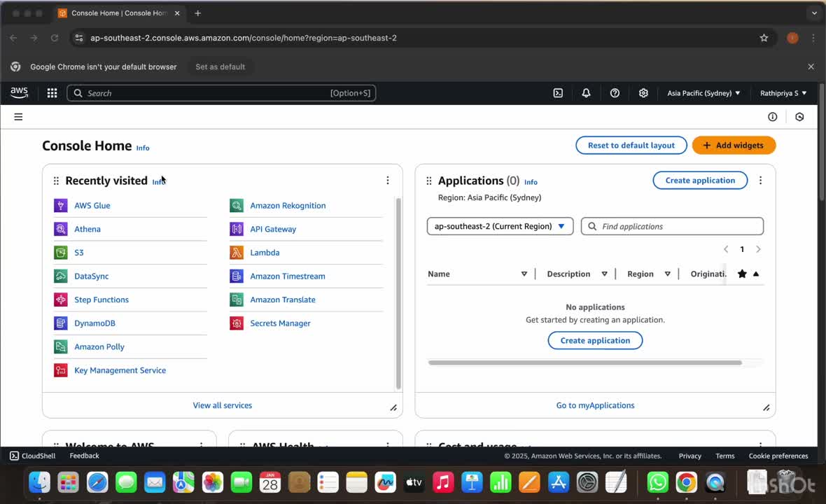Open the hamburger side navigation menu
The image size is (826, 504).
click(18, 117)
